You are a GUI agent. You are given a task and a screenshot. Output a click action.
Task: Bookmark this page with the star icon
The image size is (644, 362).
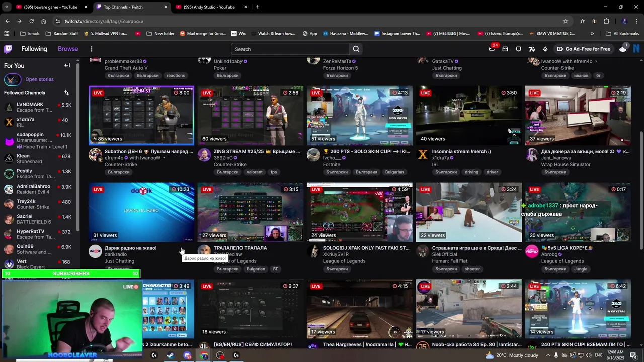click(566, 21)
